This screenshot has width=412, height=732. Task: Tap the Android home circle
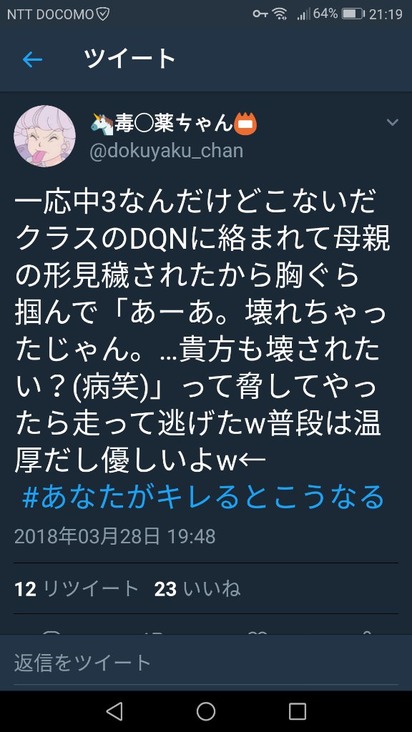click(x=206, y=711)
